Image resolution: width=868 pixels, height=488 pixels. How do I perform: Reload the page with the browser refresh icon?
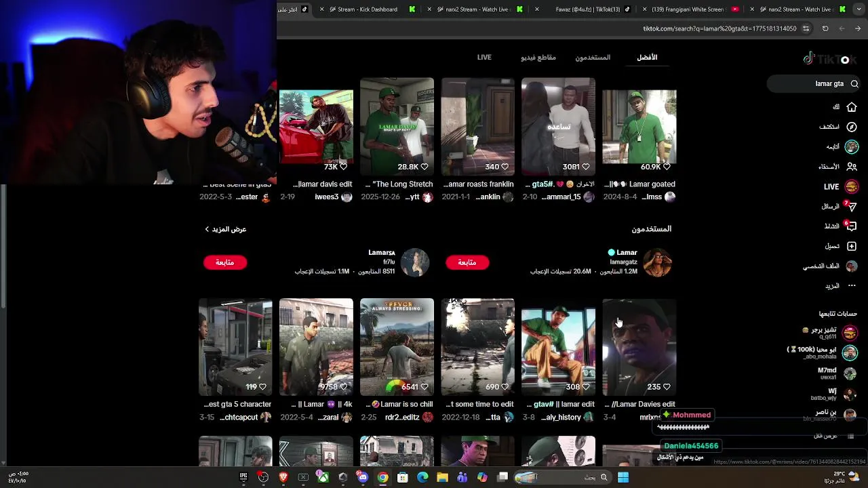(825, 28)
